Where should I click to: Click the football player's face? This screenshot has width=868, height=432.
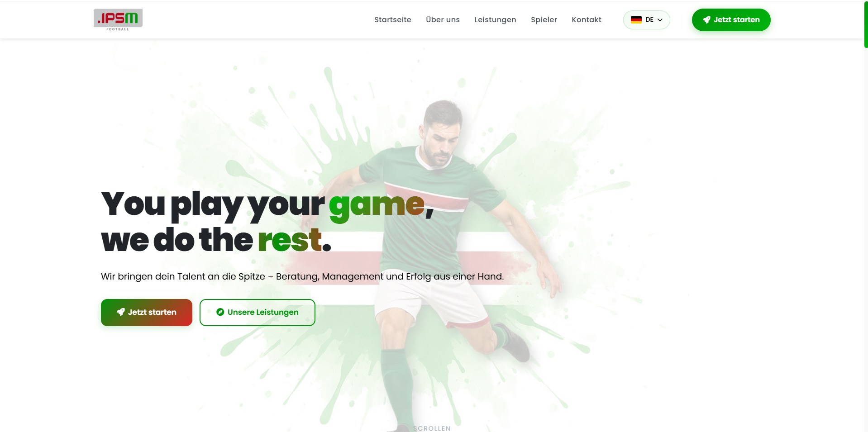(438, 138)
